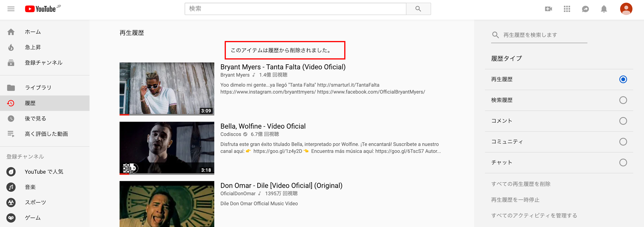644x227 pixels.
Task: Click the YouTube JP logo
Action: pos(43,9)
